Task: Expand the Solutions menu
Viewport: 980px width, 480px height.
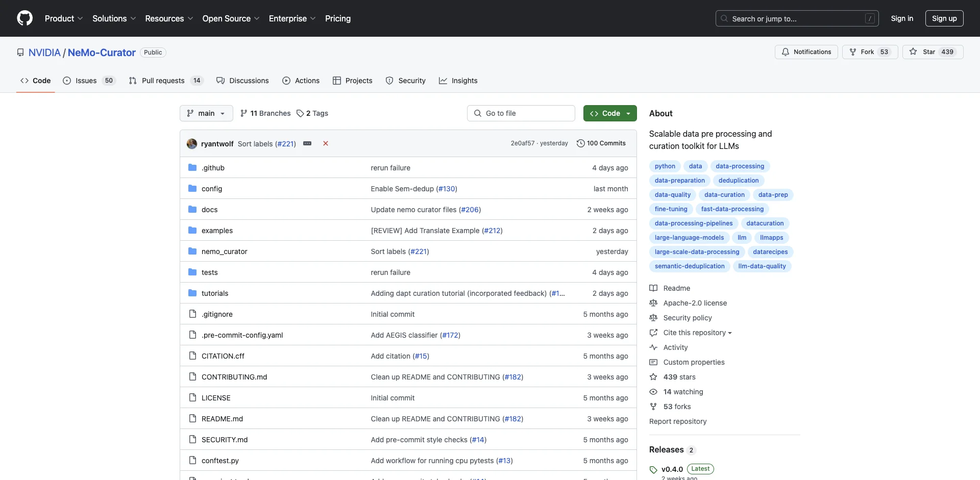Action: coord(114,18)
